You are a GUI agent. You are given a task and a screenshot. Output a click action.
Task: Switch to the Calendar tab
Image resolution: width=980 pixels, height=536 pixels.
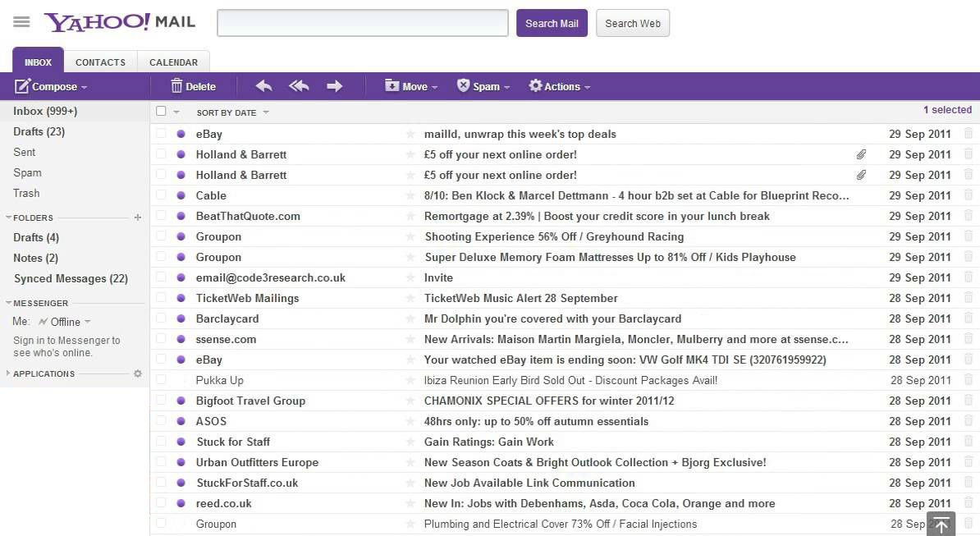point(173,62)
